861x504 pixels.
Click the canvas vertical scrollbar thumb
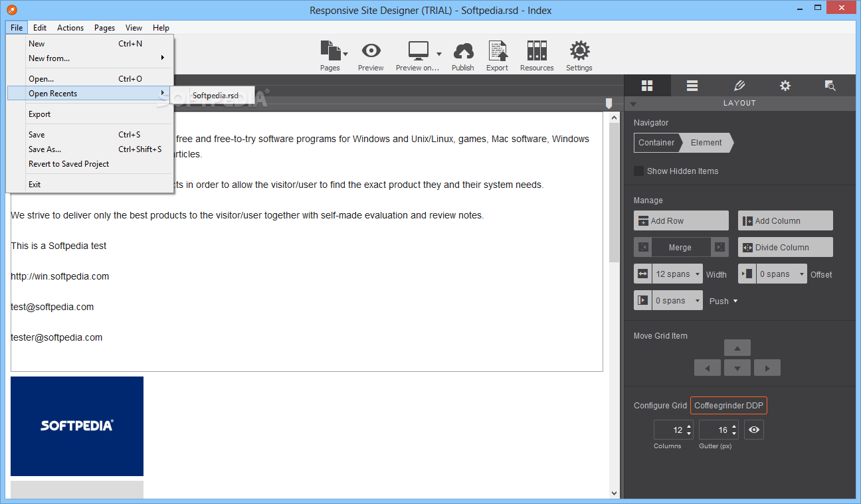[615, 191]
